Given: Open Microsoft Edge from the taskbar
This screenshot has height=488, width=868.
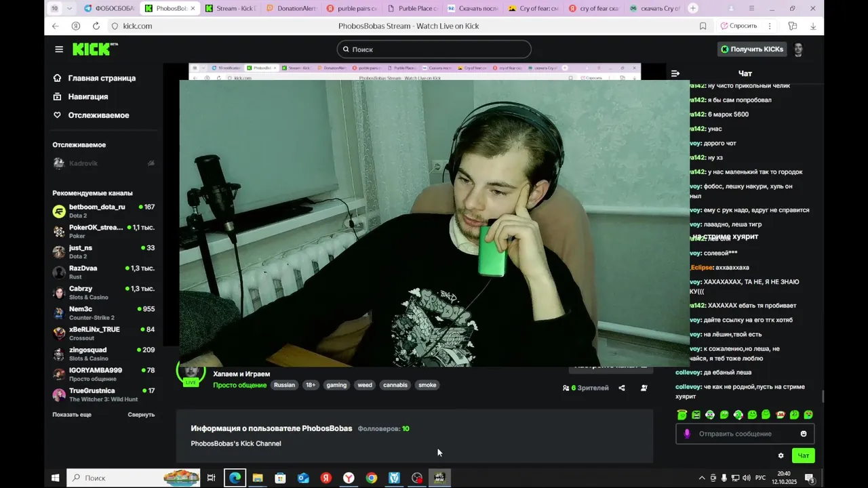Looking at the screenshot, I should (x=235, y=478).
